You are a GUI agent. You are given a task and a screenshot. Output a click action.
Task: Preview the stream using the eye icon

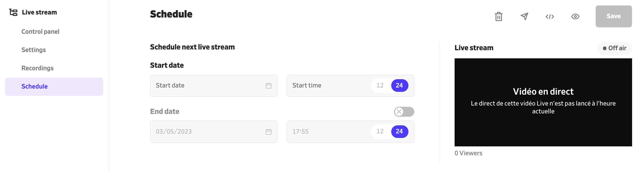point(575,16)
